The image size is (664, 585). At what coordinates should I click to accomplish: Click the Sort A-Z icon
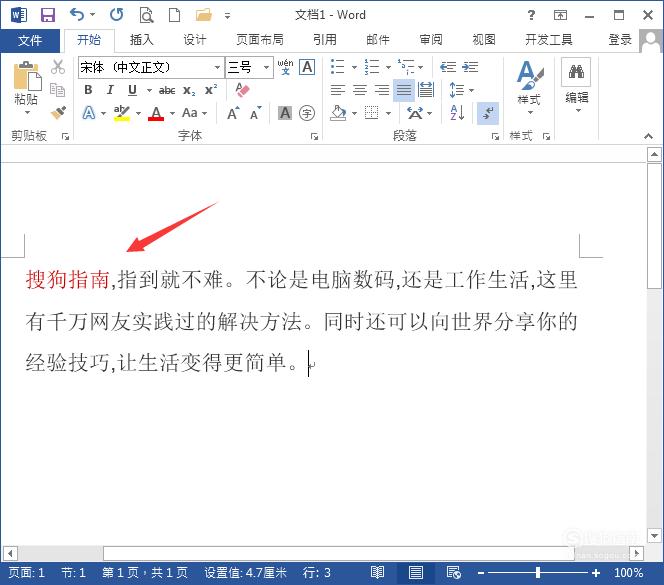point(457,113)
